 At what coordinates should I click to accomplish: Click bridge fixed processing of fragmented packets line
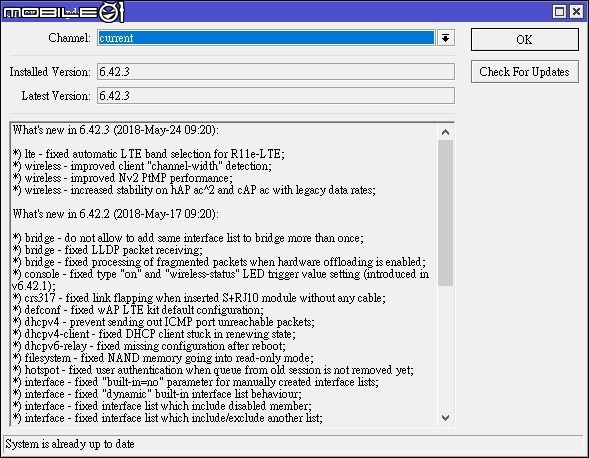pos(219,262)
